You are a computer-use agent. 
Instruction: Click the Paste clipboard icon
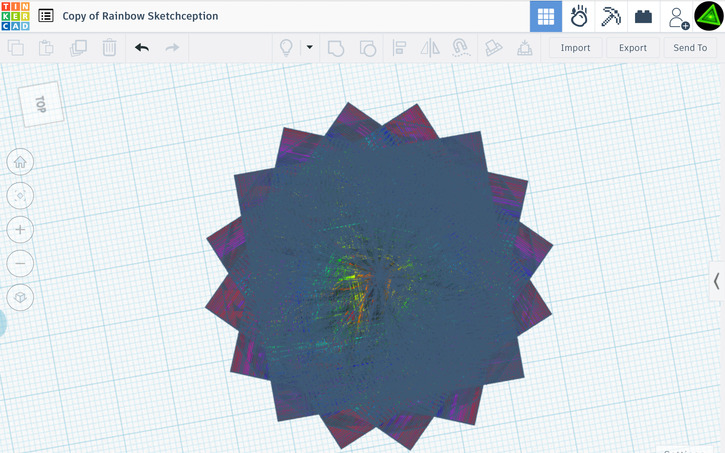point(46,48)
